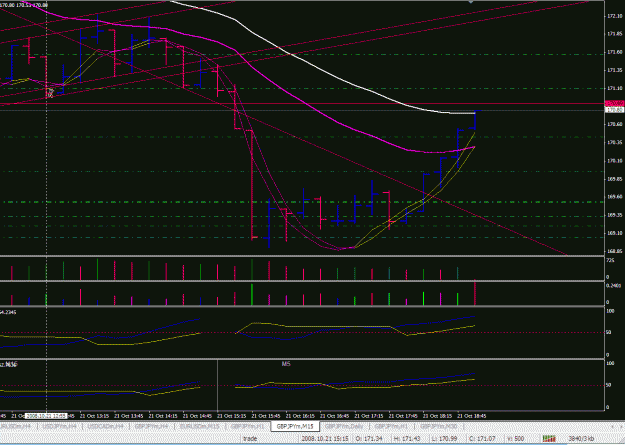The height and width of the screenshot is (445, 625).
Task: Click the 170.35 price scale label
Action: tap(614, 142)
